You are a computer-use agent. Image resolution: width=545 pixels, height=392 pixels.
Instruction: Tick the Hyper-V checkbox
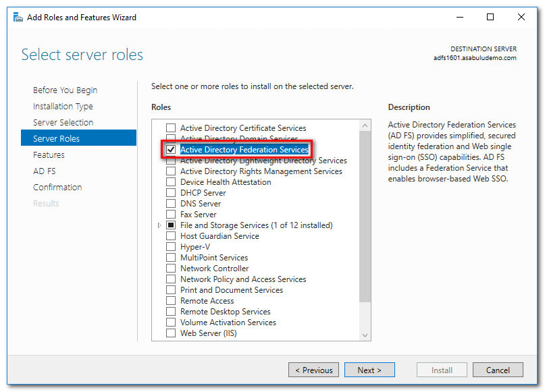point(171,247)
